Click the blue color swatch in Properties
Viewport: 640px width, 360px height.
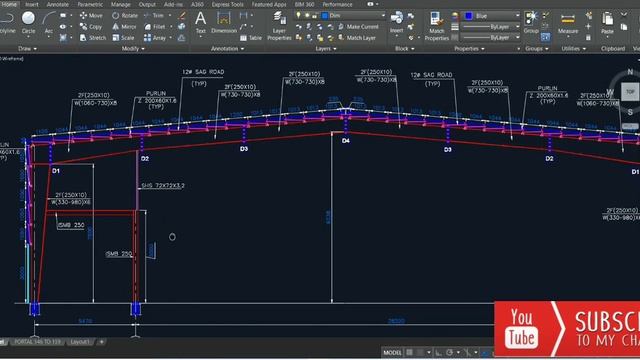click(469, 16)
